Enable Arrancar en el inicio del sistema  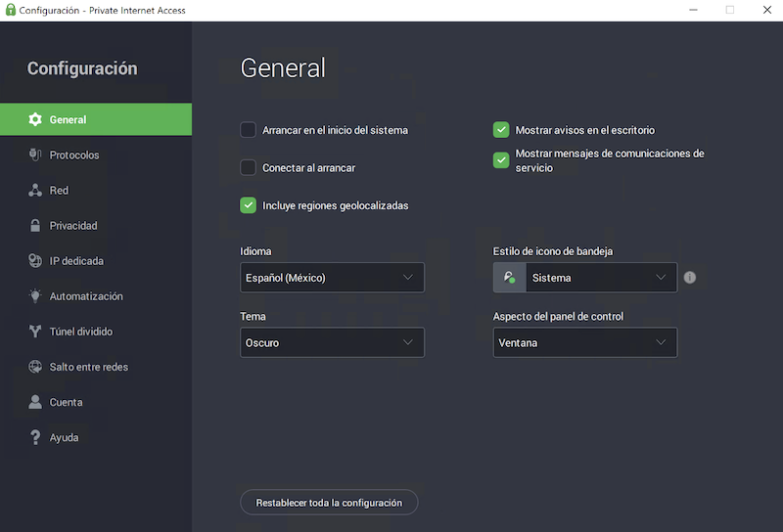[249, 130]
